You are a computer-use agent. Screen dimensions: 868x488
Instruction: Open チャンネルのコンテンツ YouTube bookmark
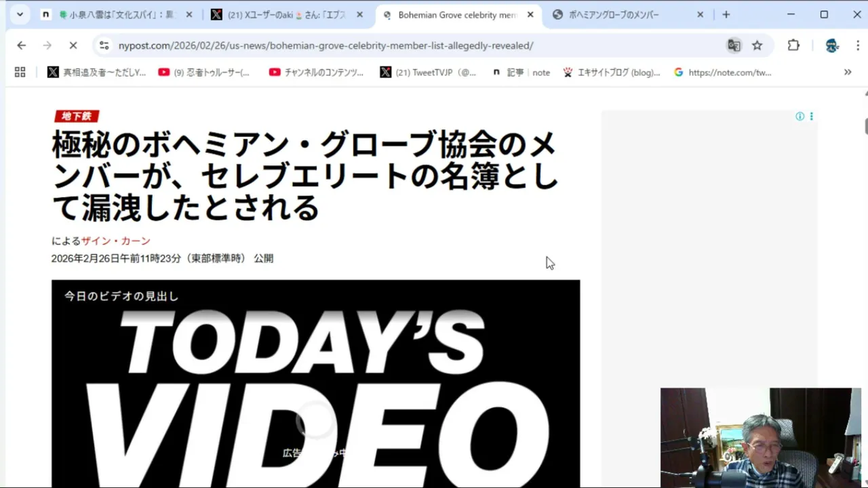point(316,72)
